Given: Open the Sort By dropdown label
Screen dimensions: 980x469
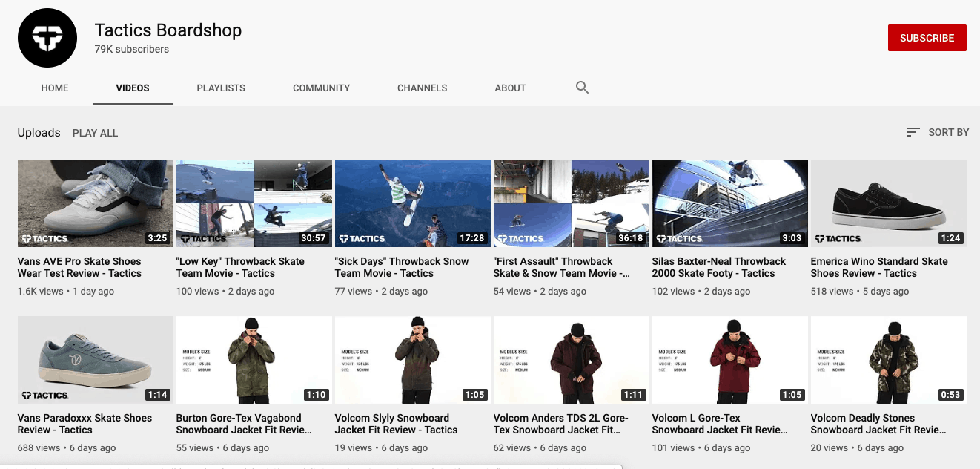Looking at the screenshot, I should tap(948, 132).
